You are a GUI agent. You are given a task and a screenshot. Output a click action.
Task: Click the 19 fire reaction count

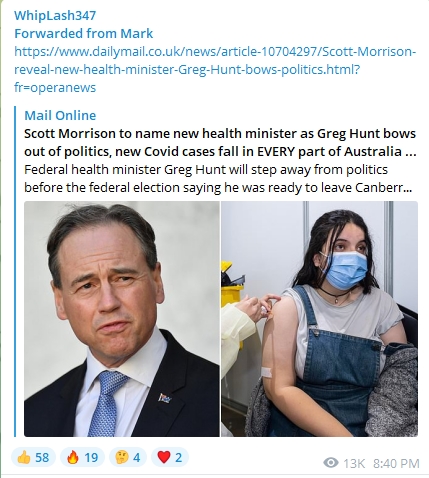click(91, 458)
